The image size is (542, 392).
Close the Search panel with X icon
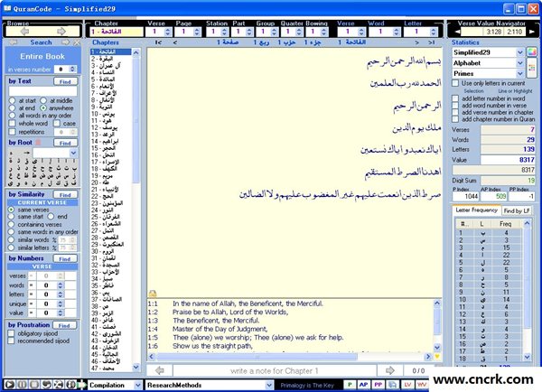pos(75,42)
